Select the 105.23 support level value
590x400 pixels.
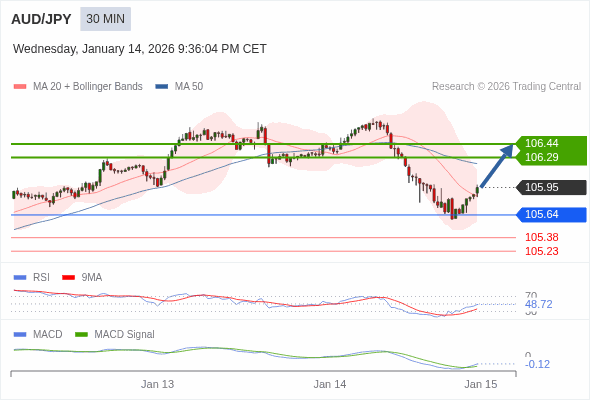541,251
